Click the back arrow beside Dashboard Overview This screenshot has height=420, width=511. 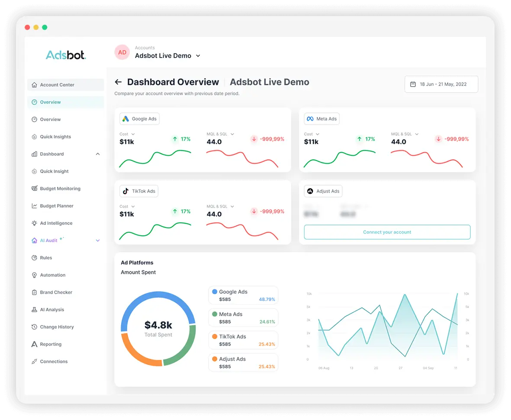pos(118,82)
